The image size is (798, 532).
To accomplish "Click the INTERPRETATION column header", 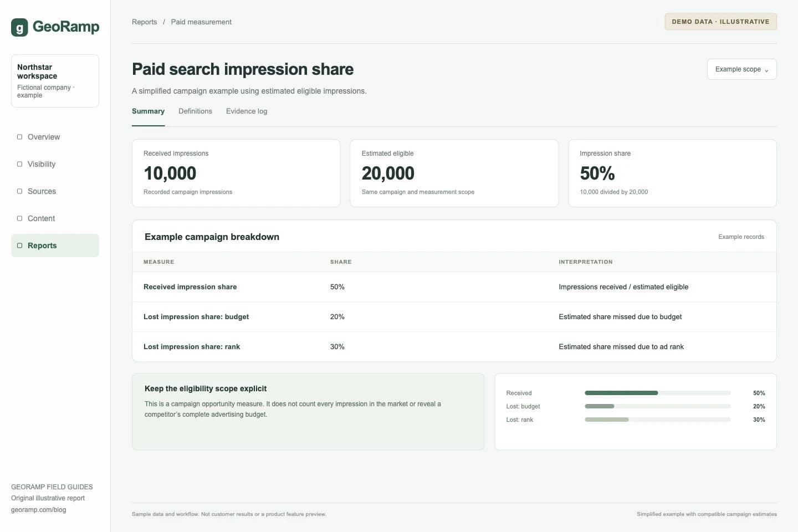I will point(586,262).
